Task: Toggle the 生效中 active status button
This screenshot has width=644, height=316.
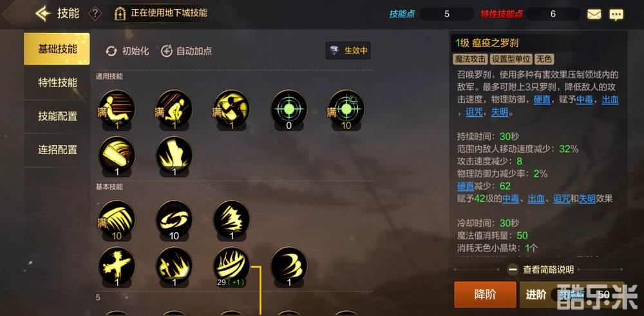Action: [x=348, y=50]
